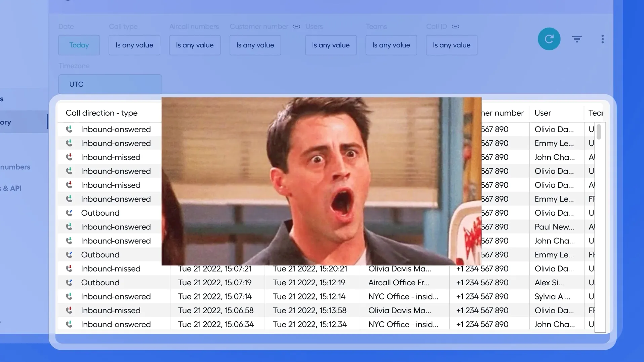Click Outbound label in the Emmy Le... row

(x=100, y=255)
